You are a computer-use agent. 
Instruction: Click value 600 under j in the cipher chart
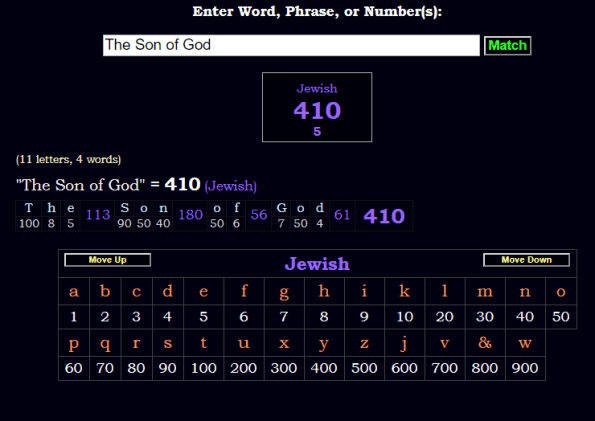[405, 368]
